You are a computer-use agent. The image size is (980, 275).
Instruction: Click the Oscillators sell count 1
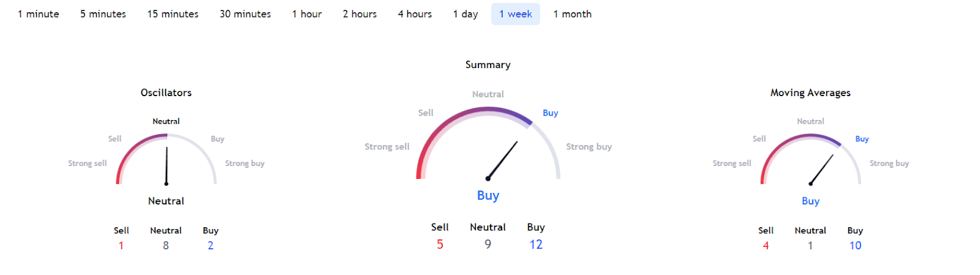tap(121, 246)
